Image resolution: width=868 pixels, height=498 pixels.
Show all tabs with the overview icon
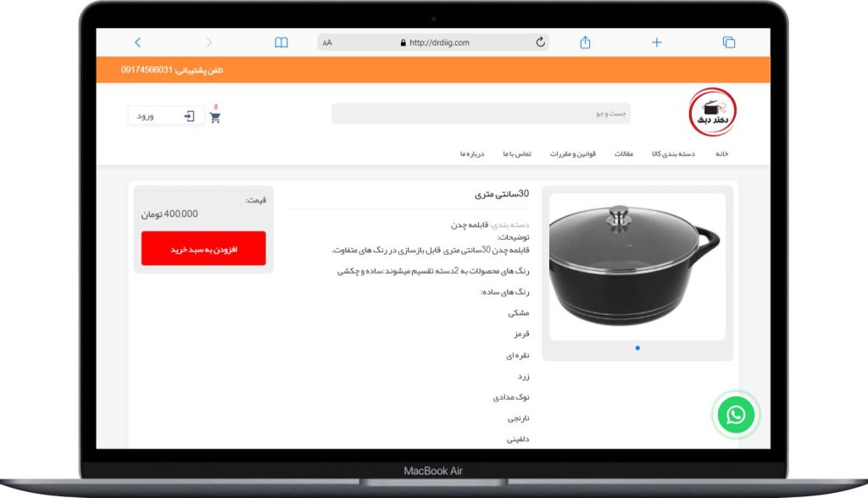(x=729, y=42)
